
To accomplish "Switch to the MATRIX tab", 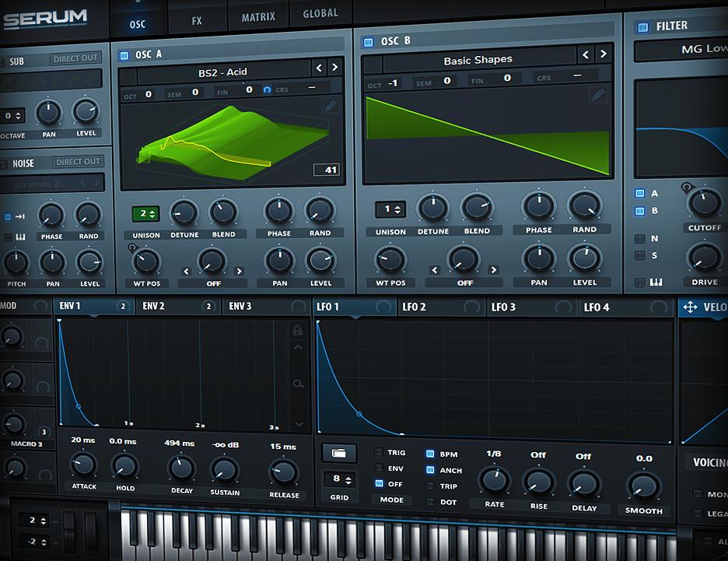I will tap(258, 17).
